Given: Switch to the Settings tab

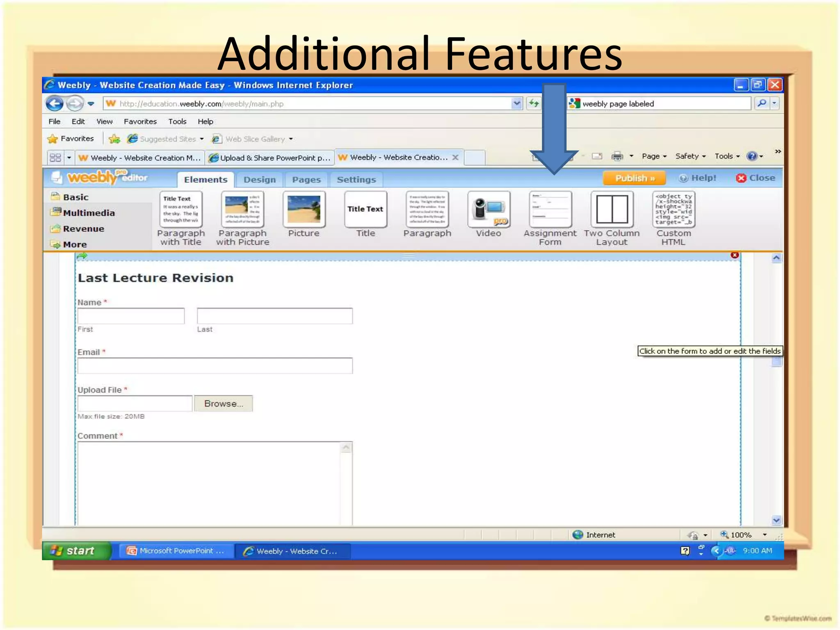Looking at the screenshot, I should pos(356,180).
